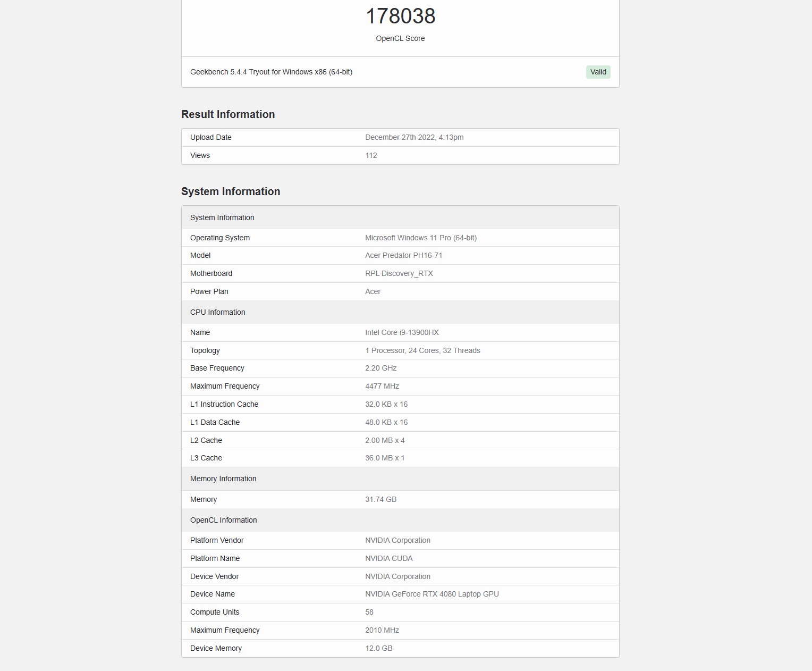Click the L2 Cache label
This screenshot has height=671, width=812.
pos(206,440)
